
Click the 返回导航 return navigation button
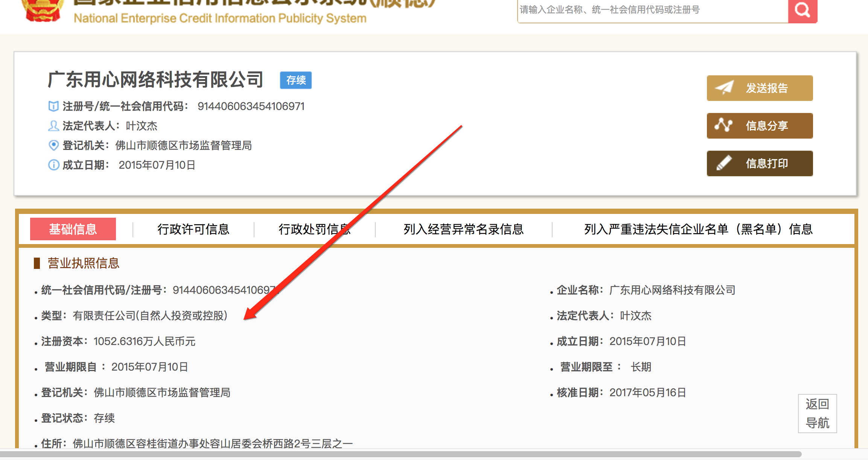point(818,414)
